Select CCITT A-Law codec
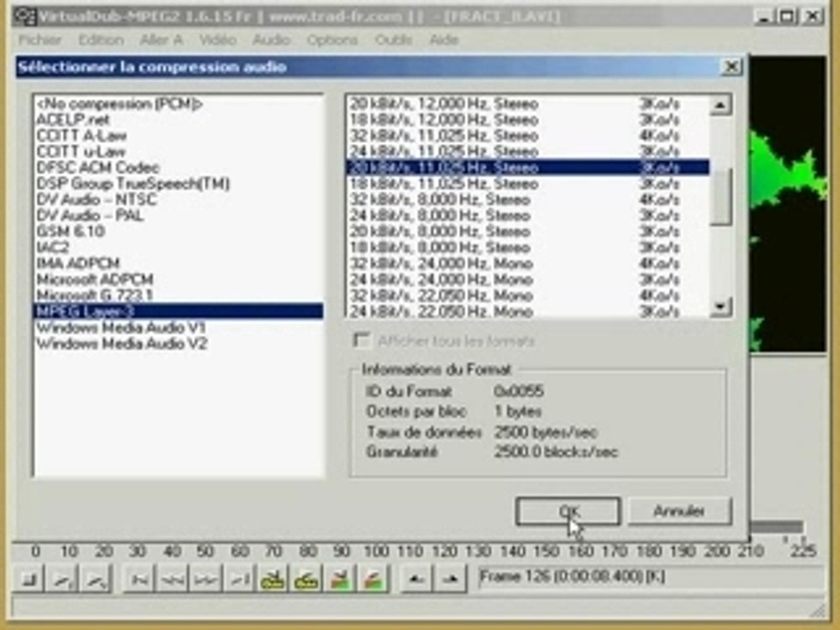This screenshot has height=630, width=840. pyautogui.click(x=178, y=136)
